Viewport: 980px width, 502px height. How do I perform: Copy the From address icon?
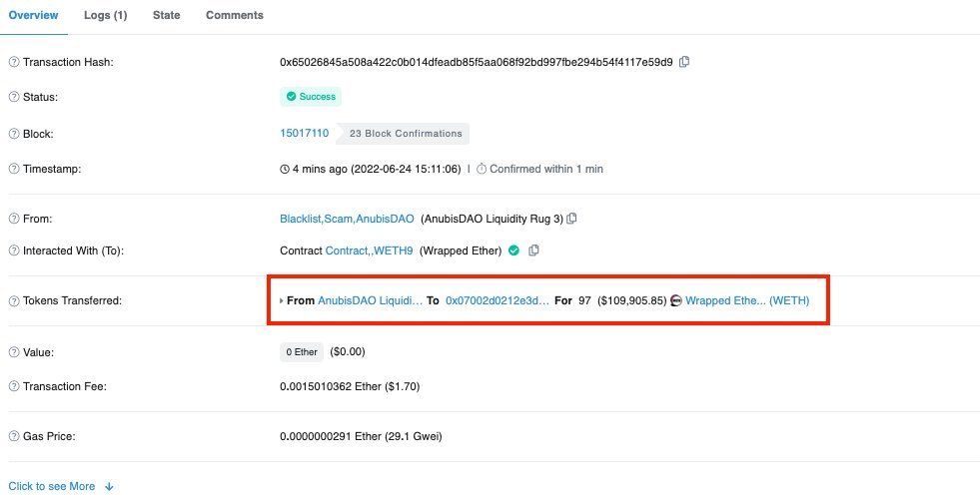(571, 219)
